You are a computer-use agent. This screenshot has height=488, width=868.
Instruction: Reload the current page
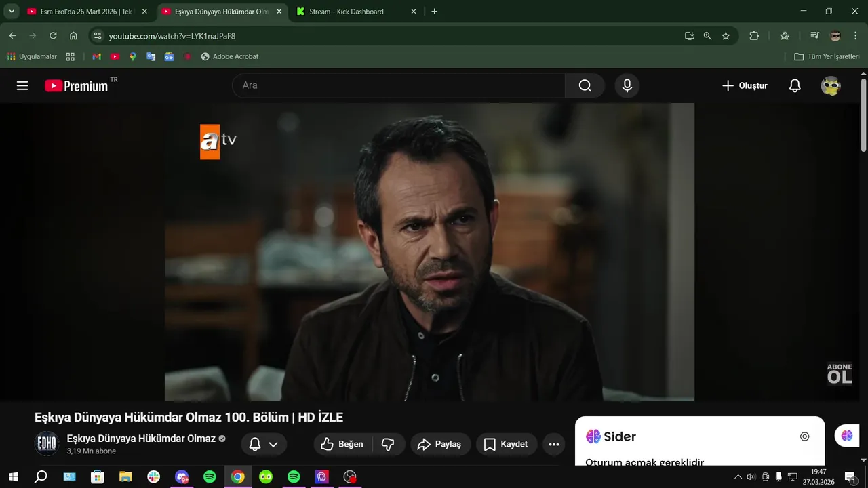click(x=53, y=36)
